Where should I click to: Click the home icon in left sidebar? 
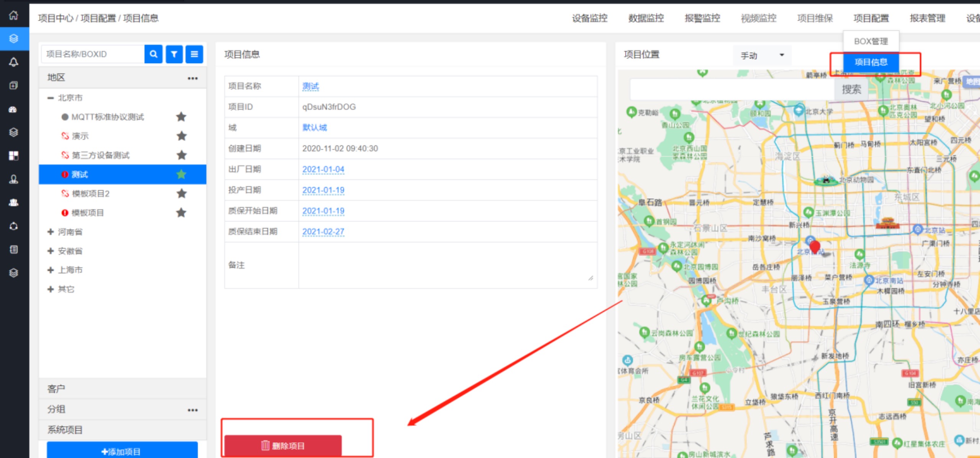(14, 15)
